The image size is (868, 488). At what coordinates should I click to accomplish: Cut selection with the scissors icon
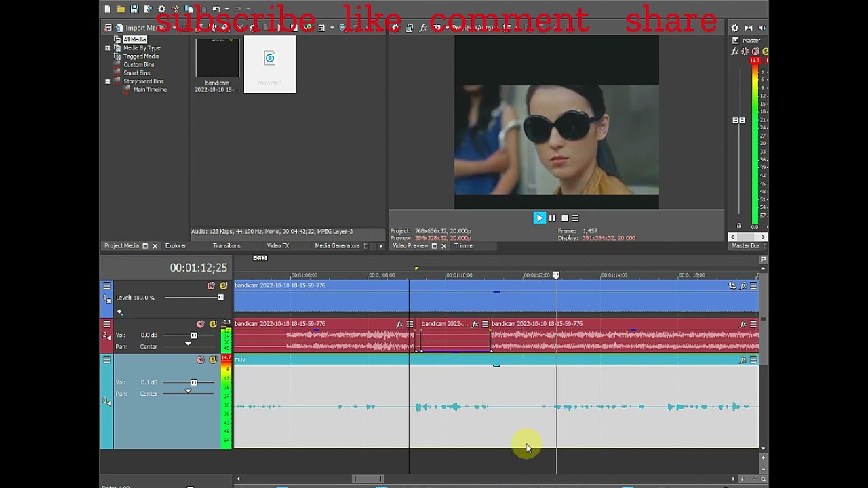point(176,9)
